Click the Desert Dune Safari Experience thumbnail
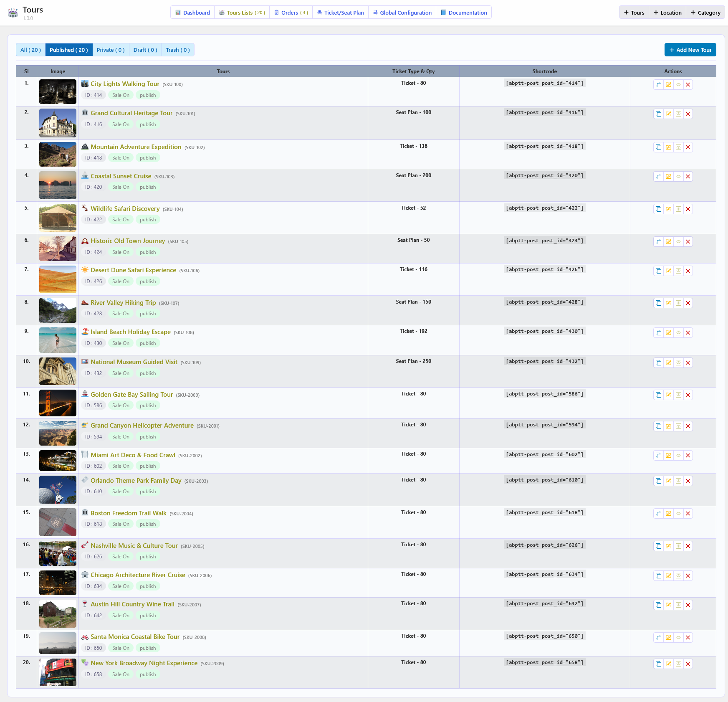Viewport: 728px width, 702px height. pos(58,279)
